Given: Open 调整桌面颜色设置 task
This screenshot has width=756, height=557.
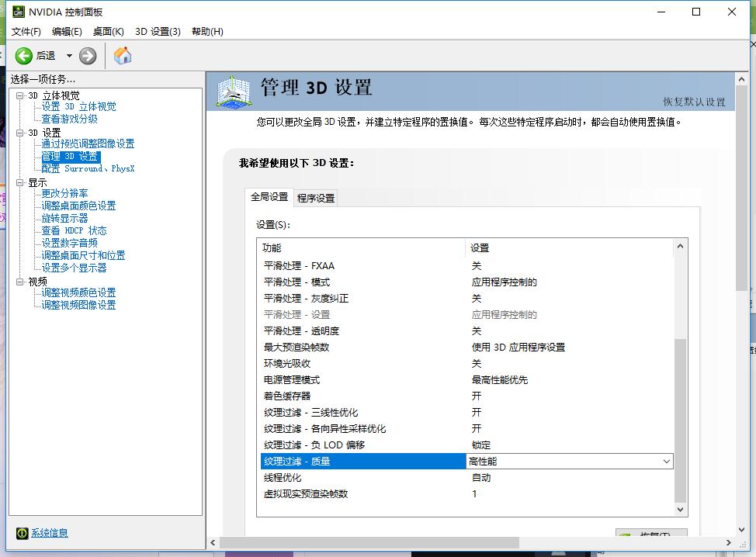Looking at the screenshot, I should pos(78,206).
